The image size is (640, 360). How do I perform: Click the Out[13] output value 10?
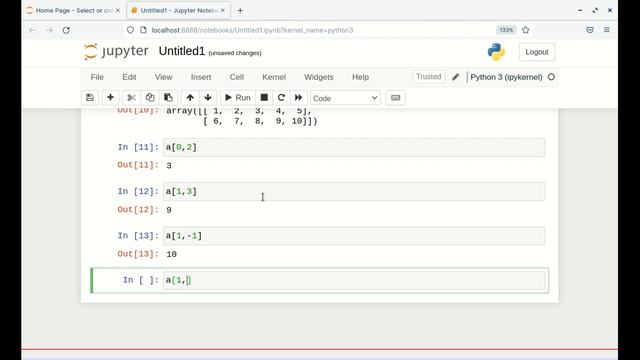[171, 254]
